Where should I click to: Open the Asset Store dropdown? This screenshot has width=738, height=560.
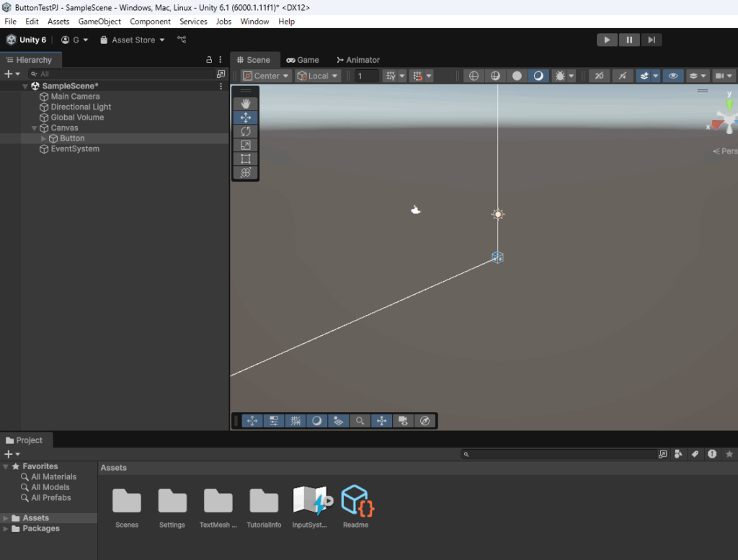[133, 40]
